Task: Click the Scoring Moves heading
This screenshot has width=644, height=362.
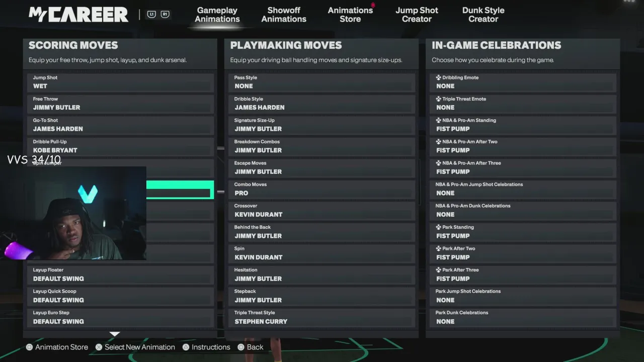Action: (x=73, y=45)
